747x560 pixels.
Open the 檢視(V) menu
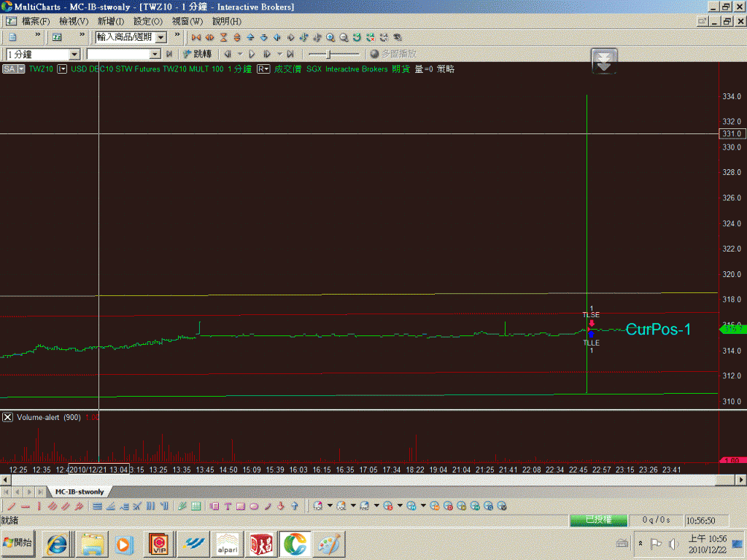pyautogui.click(x=74, y=21)
